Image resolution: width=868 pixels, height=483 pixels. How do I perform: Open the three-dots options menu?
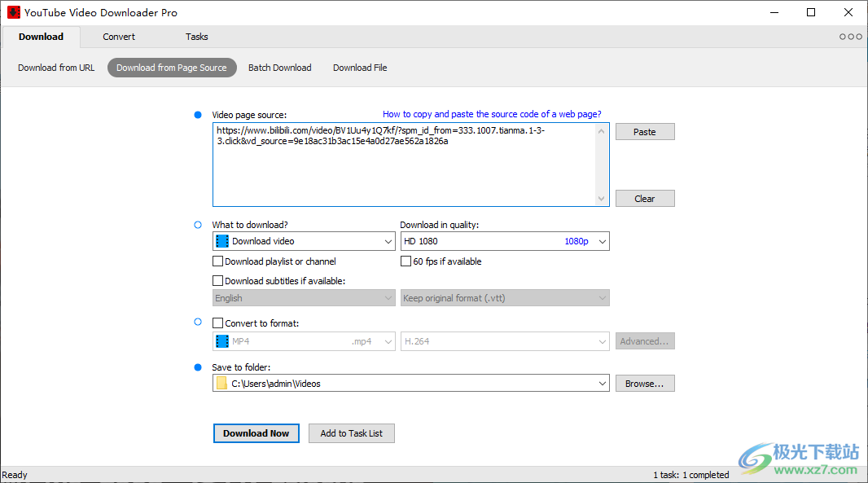coord(850,37)
